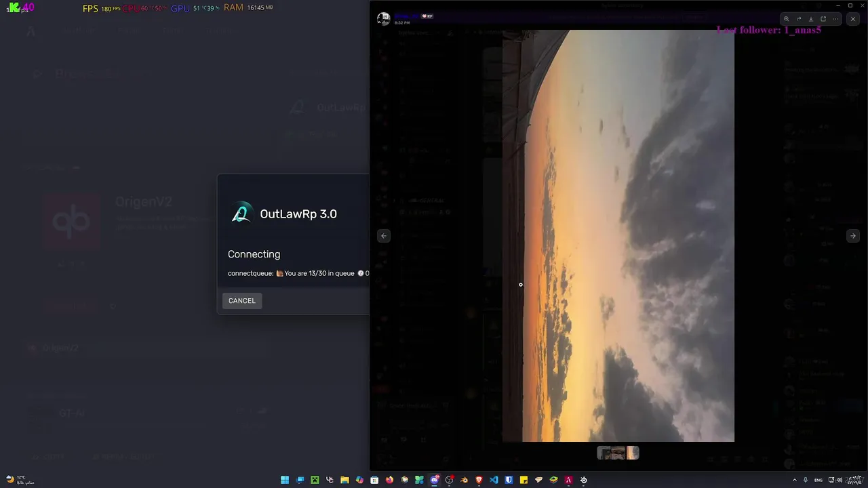This screenshot has height=488, width=868.
Task: Switch ENG input language in tray
Action: pyautogui.click(x=818, y=480)
